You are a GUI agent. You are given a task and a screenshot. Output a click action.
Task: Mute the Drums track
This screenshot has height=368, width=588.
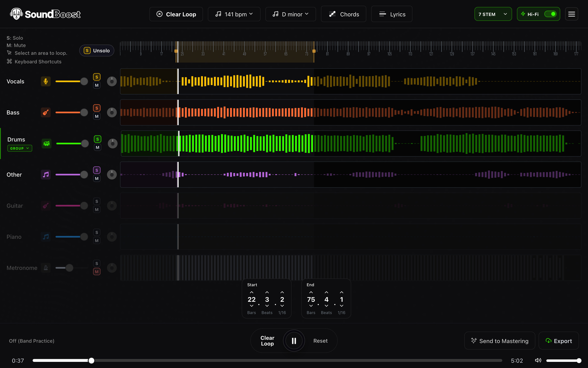point(98,147)
